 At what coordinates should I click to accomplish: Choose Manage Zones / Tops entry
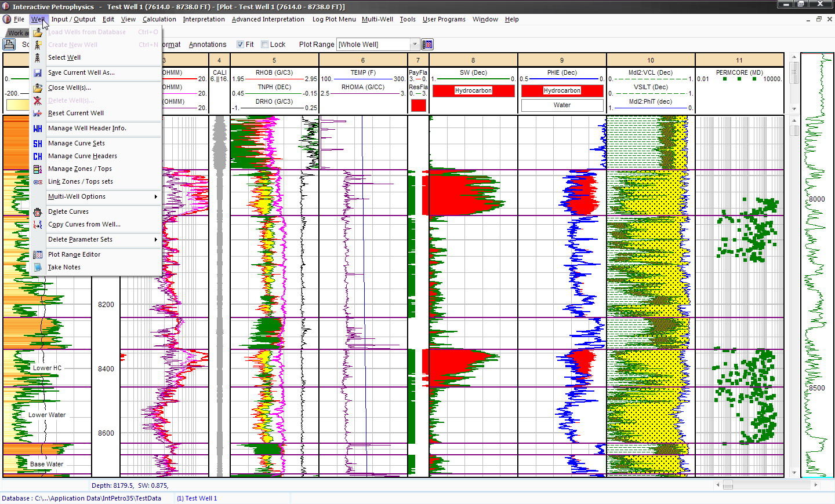click(x=96, y=169)
